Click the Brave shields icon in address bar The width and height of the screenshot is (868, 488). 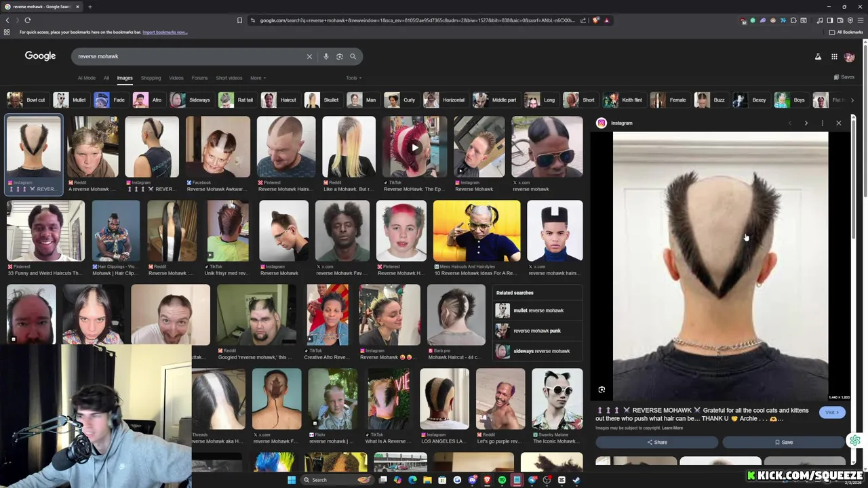click(x=596, y=20)
